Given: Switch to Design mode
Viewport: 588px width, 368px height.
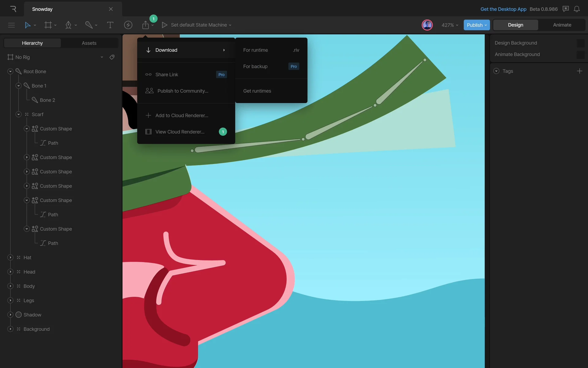Looking at the screenshot, I should click(515, 25).
